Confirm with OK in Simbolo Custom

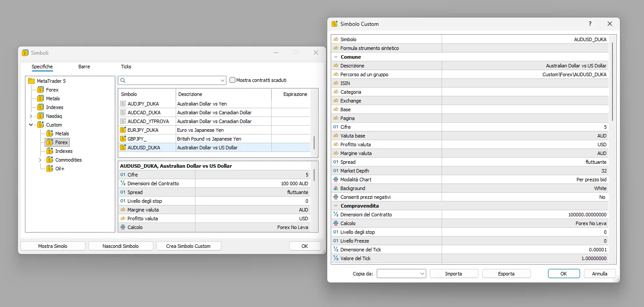564,274
